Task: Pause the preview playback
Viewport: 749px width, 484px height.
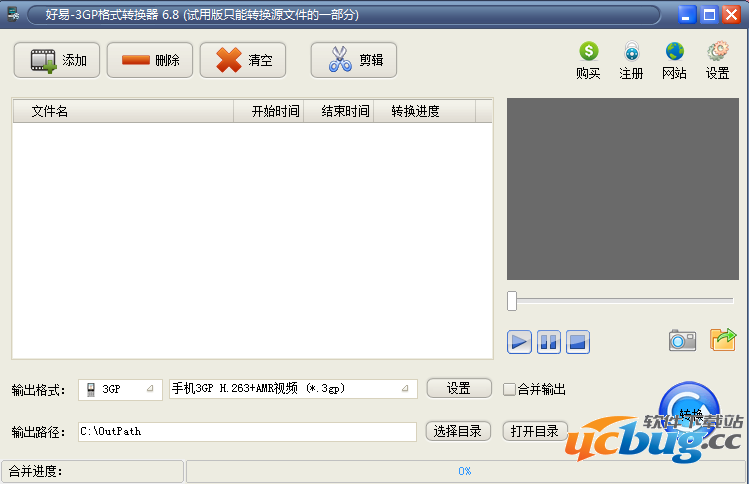Action: click(549, 342)
